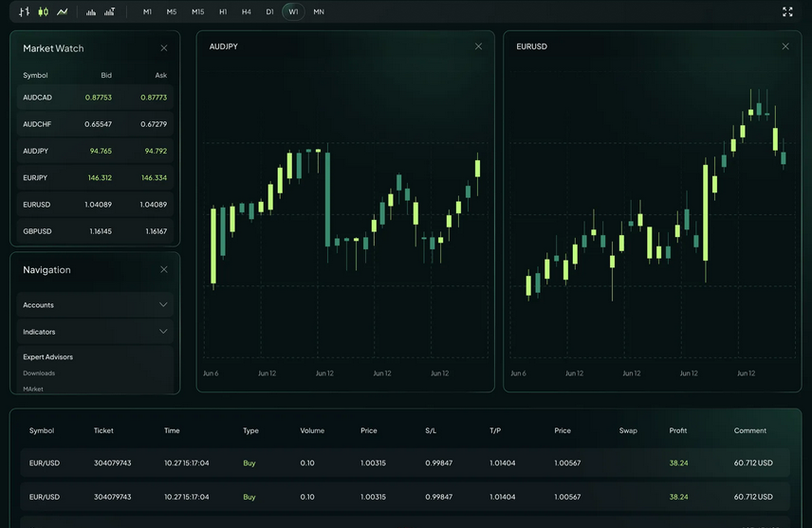Switch to M1 timeframe
This screenshot has height=528, width=812.
147,12
